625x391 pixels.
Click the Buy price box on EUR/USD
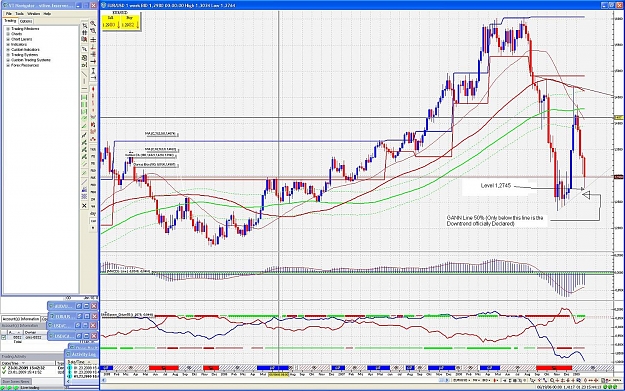point(129,23)
